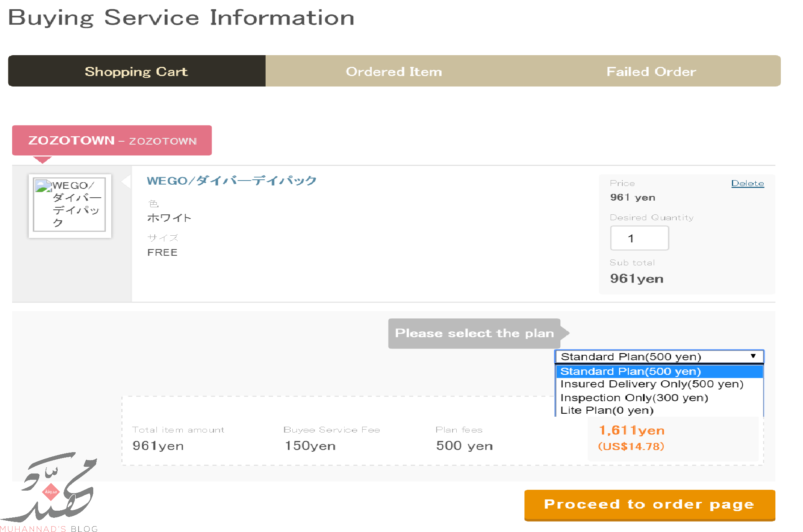Screen dimensions: 803x532
Task: Click the Buying Service Information heading
Action: 181,18
